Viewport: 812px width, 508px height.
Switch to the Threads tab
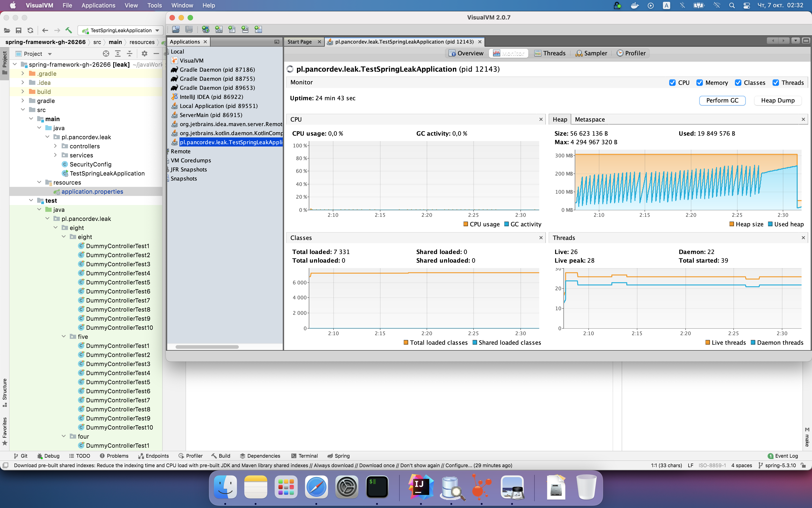(x=550, y=53)
